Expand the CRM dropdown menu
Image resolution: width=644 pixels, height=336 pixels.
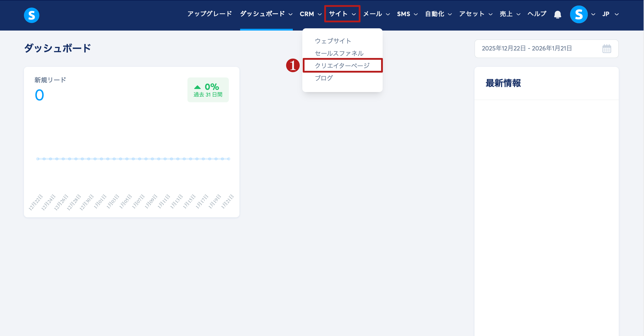[310, 14]
